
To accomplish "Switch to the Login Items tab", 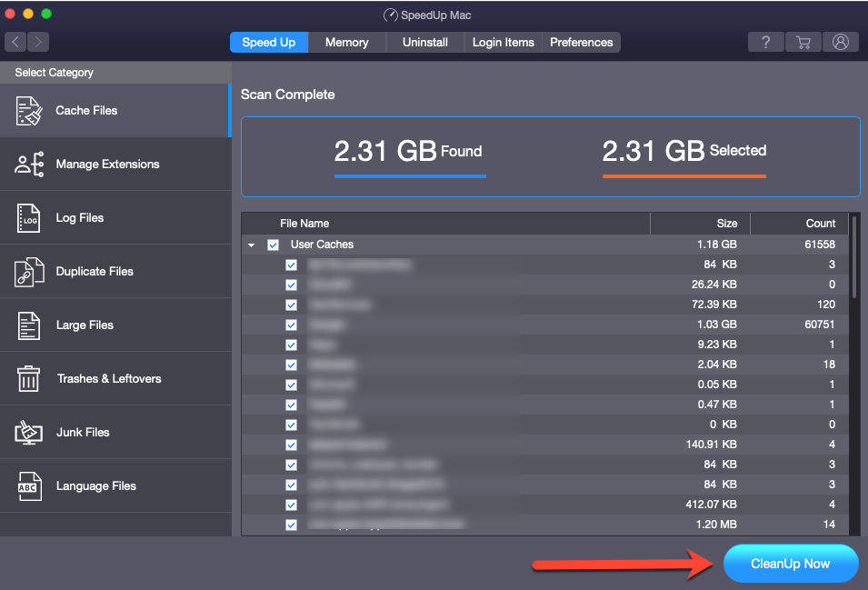I will click(x=504, y=42).
